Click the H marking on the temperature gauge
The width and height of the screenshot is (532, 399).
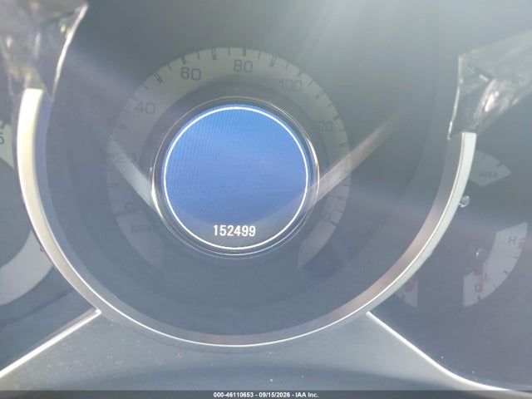(512, 241)
